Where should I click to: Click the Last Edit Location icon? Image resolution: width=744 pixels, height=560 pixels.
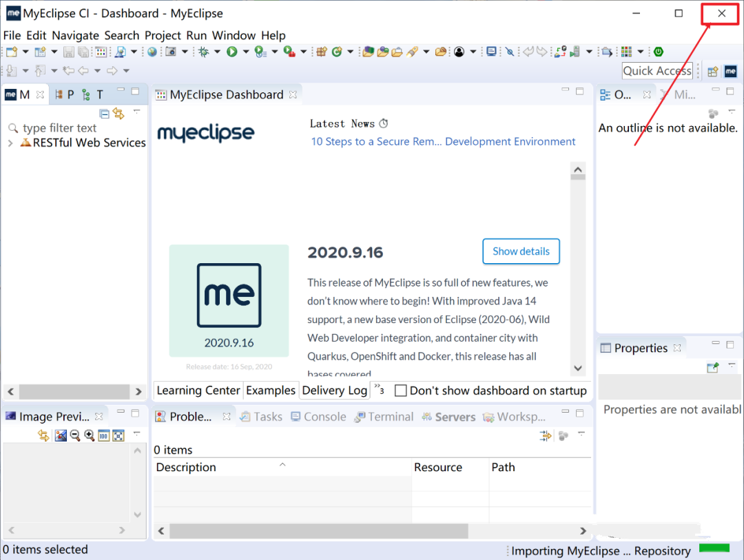[68, 71]
